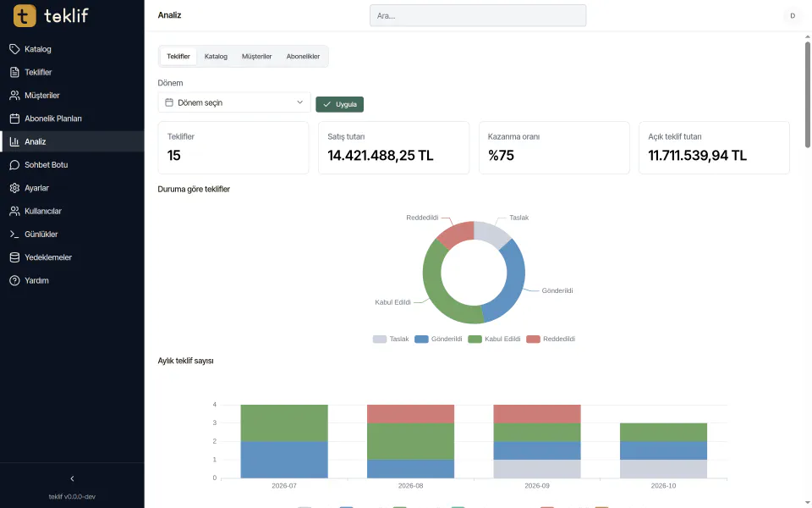Switch to the Müşteriler tab

(257, 57)
